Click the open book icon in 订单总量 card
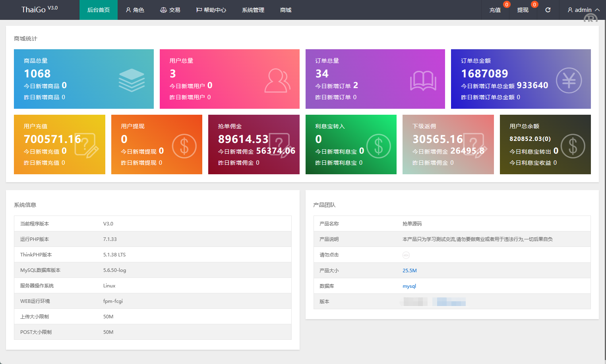606x364 pixels. (423, 81)
